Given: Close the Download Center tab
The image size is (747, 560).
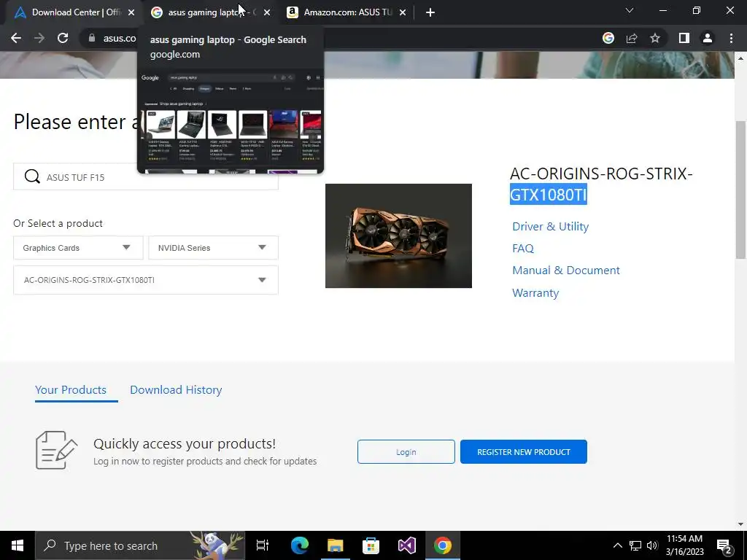Looking at the screenshot, I should (131, 12).
